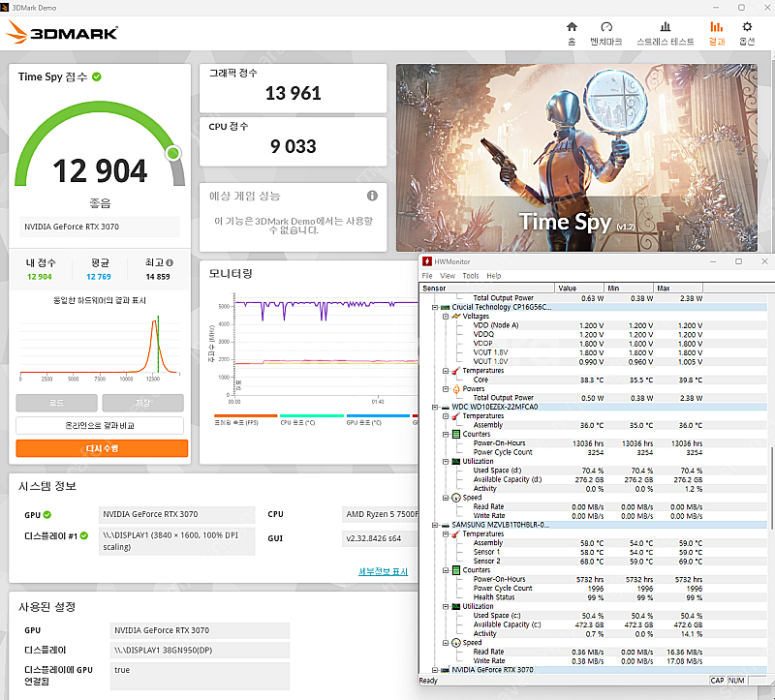The height and width of the screenshot is (700, 775).
Task: Click the 온라인으로 결과 비교 button
Action: click(x=100, y=425)
